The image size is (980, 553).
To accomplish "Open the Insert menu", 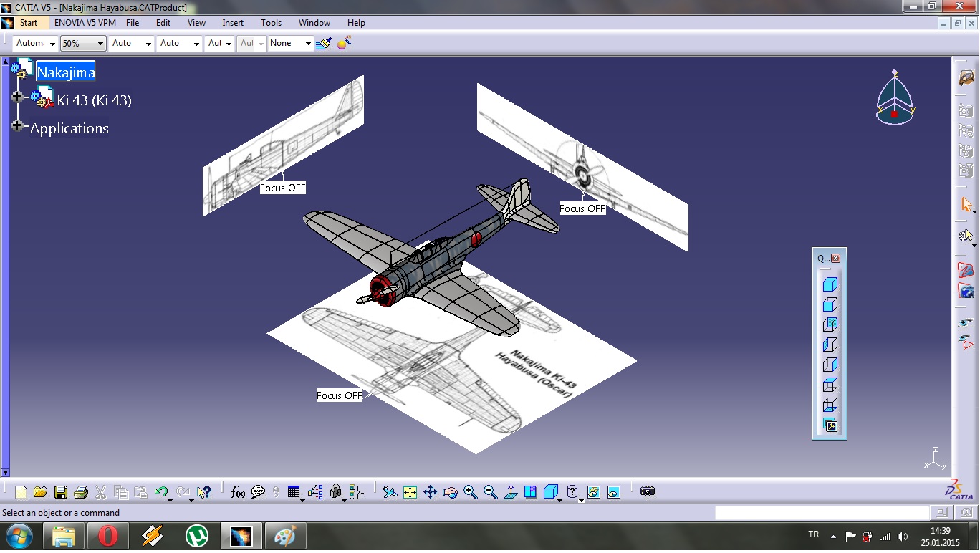I will point(233,23).
